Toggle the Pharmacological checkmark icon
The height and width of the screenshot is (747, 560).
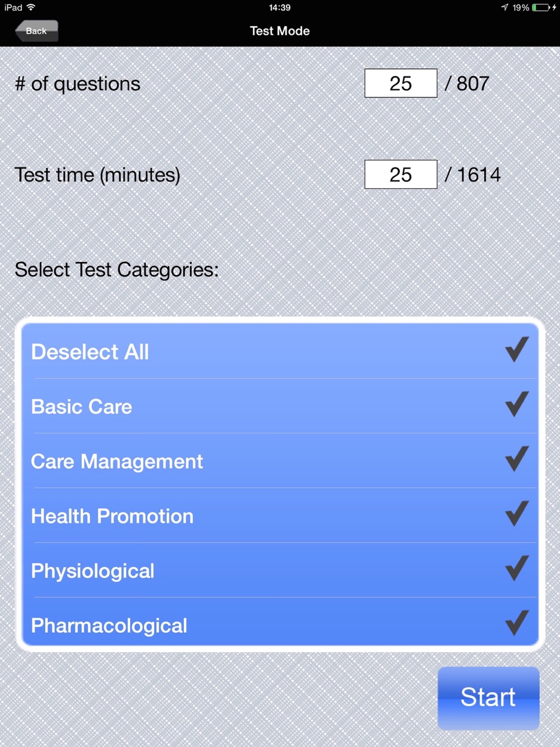point(516,623)
